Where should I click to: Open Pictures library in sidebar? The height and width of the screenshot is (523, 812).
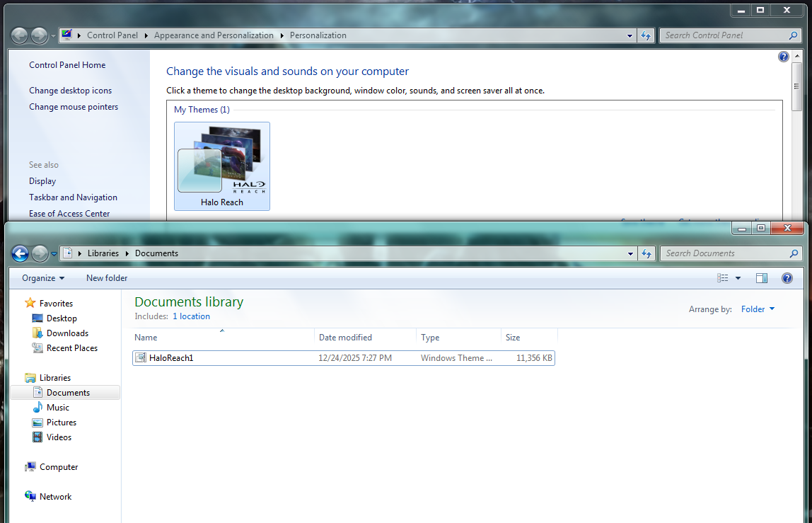[62, 423]
